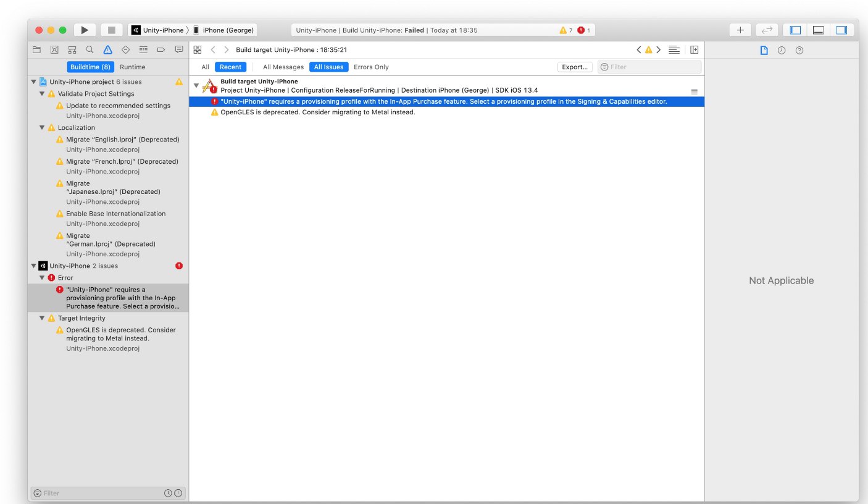The image size is (868, 504).
Task: Collapse Unity-iPhone project 6 issues group
Action: (34, 82)
